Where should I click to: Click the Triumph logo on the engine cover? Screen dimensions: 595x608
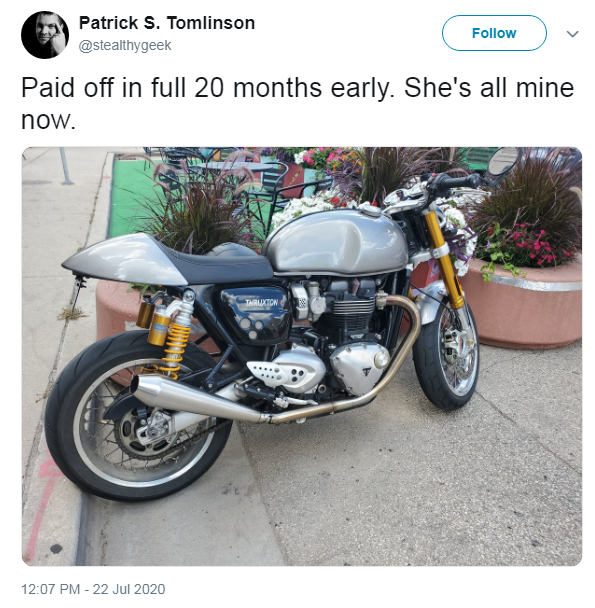coord(367,372)
